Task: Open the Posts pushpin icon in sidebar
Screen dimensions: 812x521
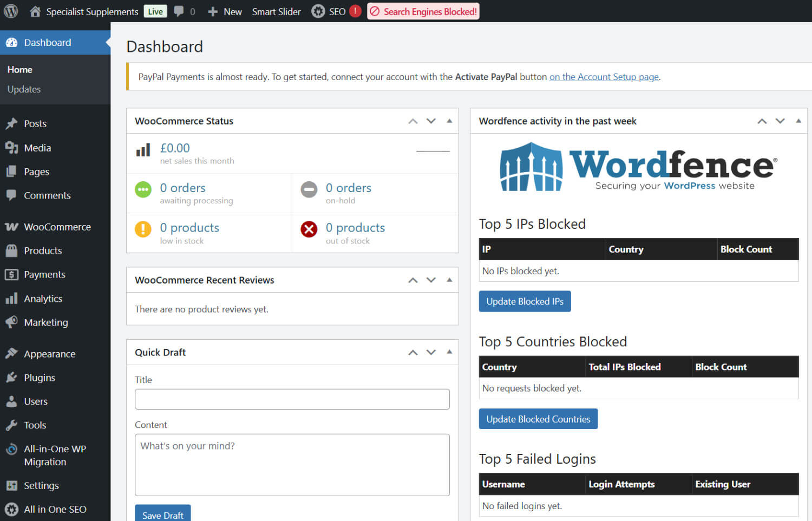Action: [x=12, y=123]
